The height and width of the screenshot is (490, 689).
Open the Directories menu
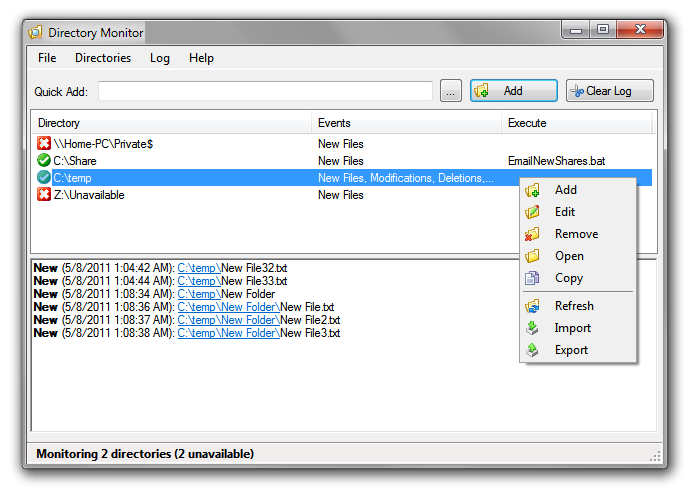103,58
